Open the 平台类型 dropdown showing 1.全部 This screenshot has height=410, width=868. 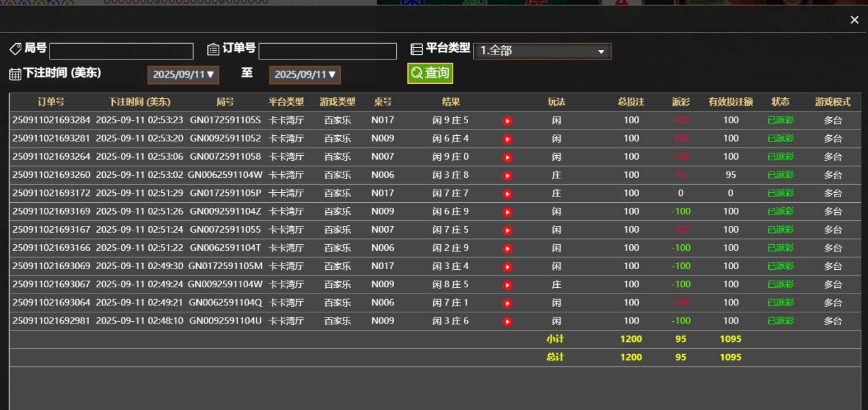pyautogui.click(x=542, y=51)
